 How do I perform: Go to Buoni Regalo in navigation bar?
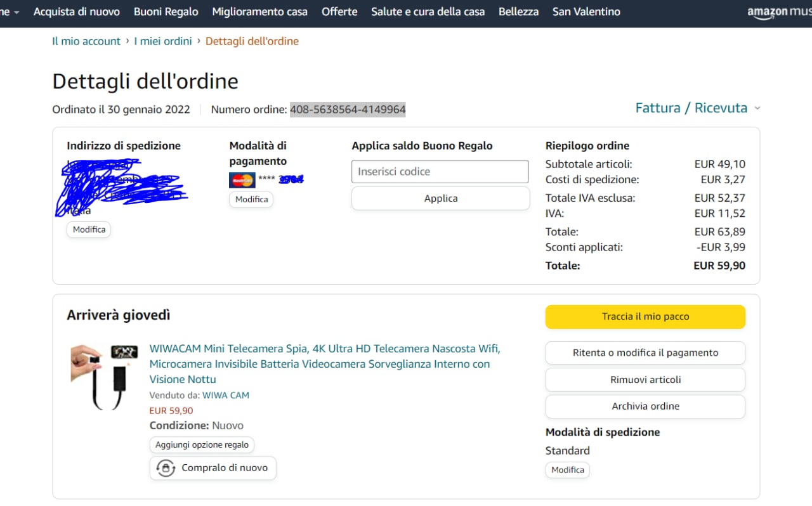pyautogui.click(x=166, y=12)
